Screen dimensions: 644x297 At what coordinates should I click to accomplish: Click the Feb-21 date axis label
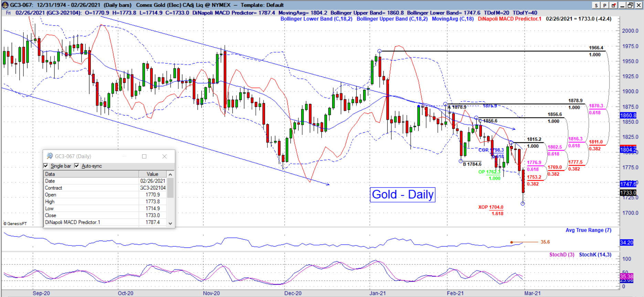[x=455, y=293]
